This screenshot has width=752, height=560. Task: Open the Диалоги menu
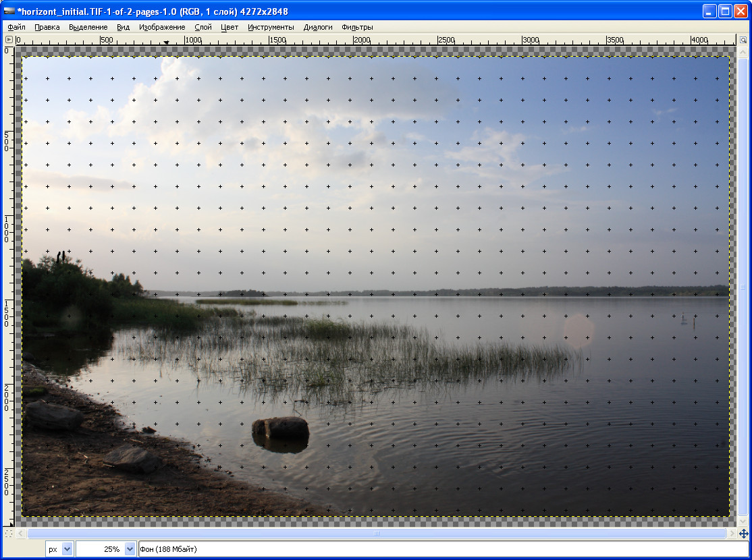[318, 27]
